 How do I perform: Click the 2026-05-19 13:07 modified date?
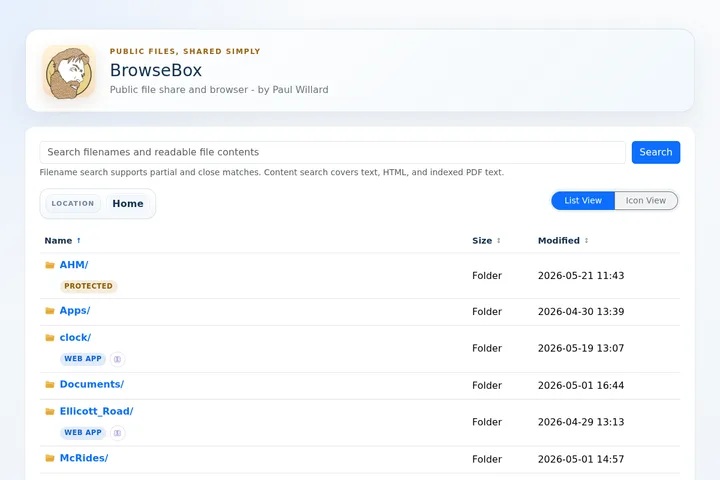581,348
